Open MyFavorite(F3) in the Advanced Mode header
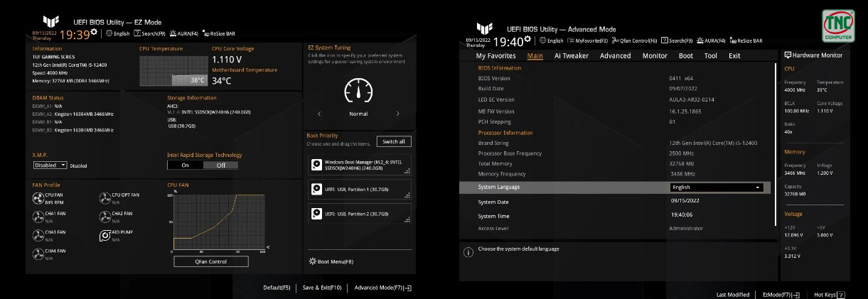This screenshot has width=868, height=299. tap(587, 41)
